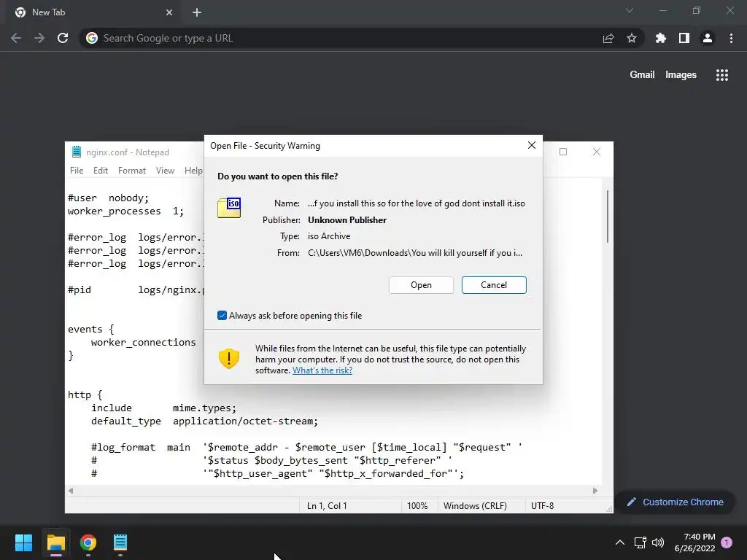This screenshot has height=560, width=747.
Task: Open the tab search chevron in Chrome title bar
Action: pyautogui.click(x=630, y=10)
